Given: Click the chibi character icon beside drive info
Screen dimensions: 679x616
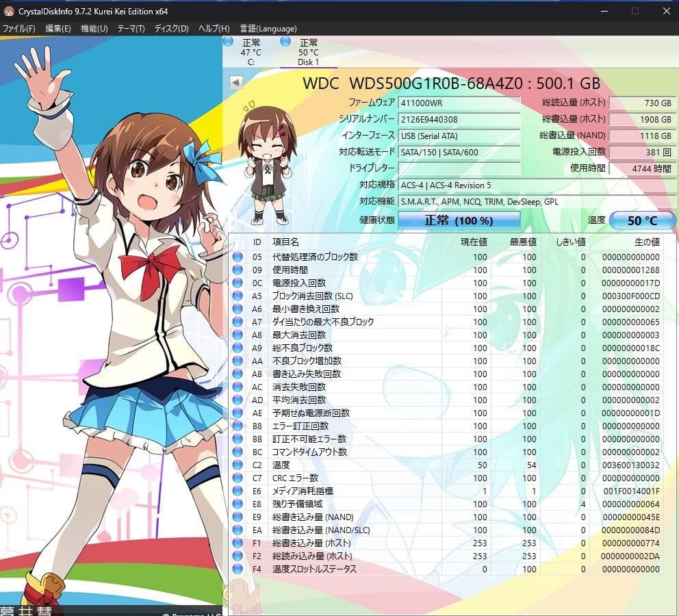Looking at the screenshot, I should [267, 164].
